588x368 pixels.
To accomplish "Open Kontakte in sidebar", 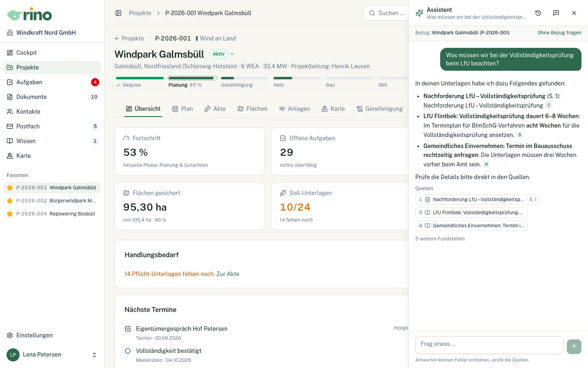I will click(52, 112).
